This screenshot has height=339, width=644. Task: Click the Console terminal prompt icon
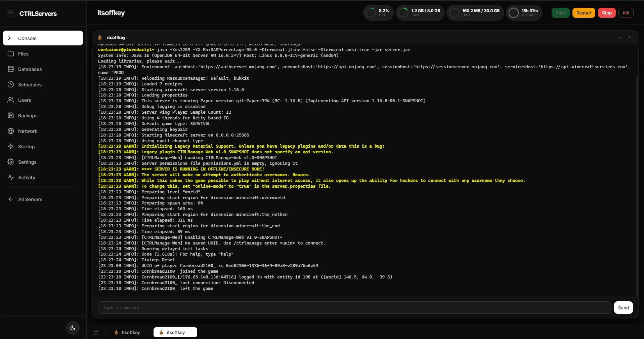tap(11, 38)
